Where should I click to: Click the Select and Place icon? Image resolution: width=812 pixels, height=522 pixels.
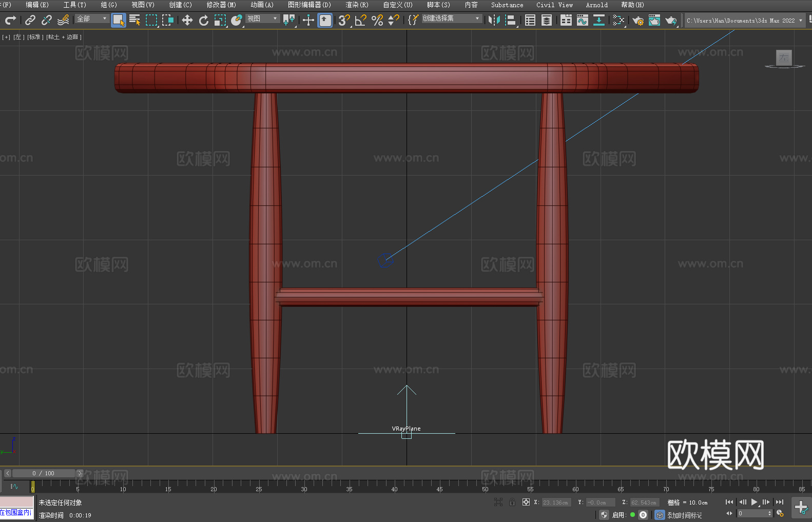point(237,20)
